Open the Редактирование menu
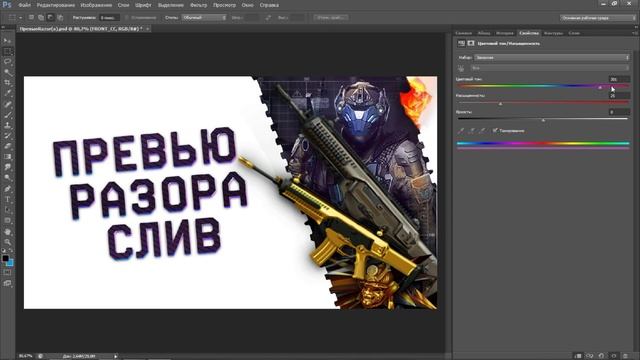This screenshot has width=640, height=360. (x=56, y=5)
